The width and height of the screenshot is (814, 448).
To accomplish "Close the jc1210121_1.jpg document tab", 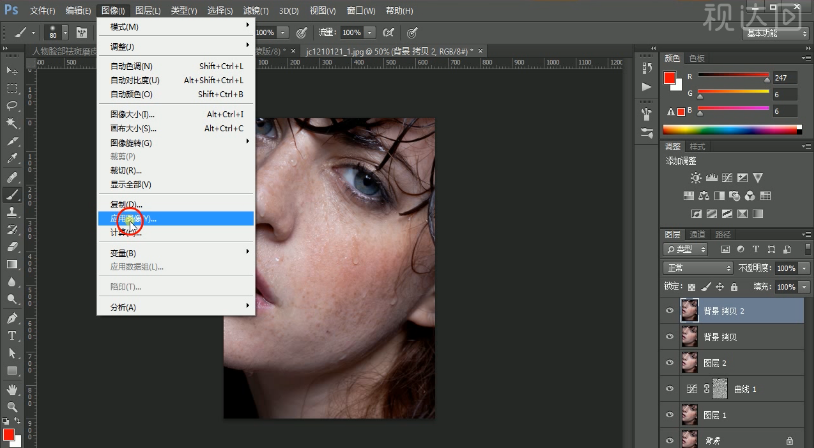I will [480, 51].
